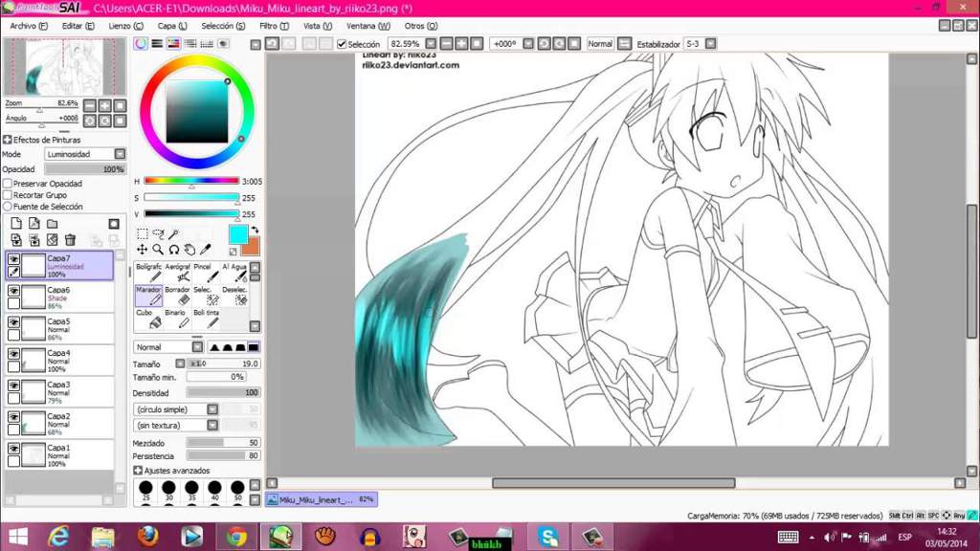The height and width of the screenshot is (551, 980).
Task: Hide the Capa4 layer
Action: (x=13, y=354)
